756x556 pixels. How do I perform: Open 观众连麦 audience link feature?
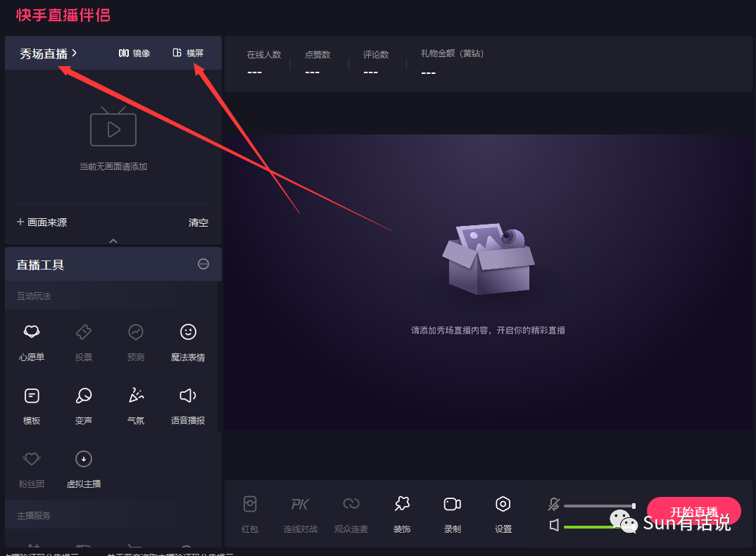pos(351,514)
